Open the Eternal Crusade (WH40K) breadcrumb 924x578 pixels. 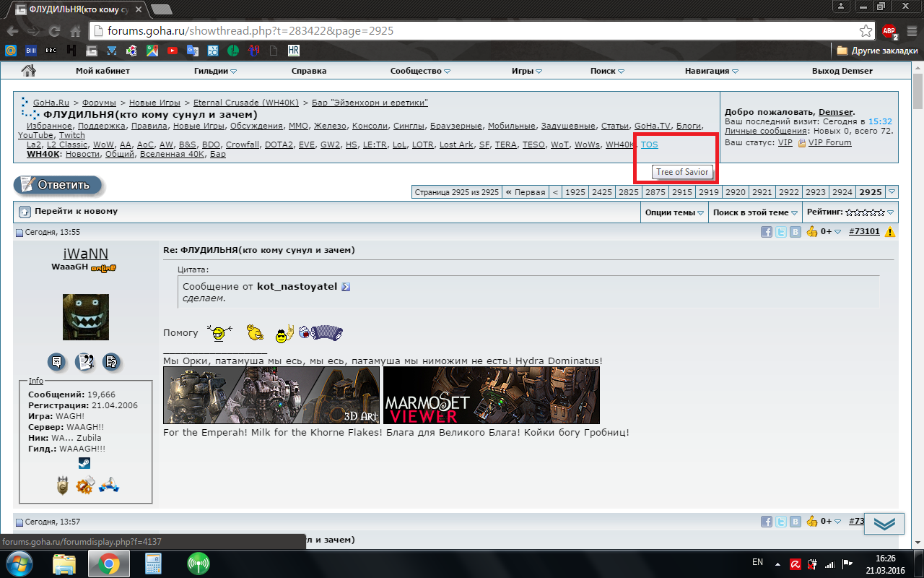pyautogui.click(x=247, y=103)
